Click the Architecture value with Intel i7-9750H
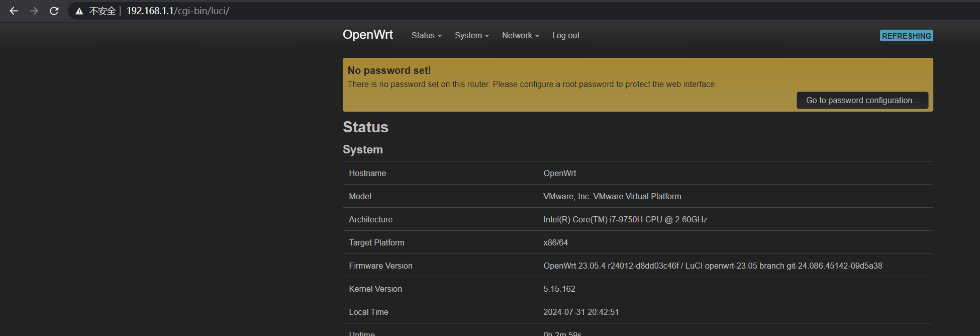Image resolution: width=980 pixels, height=336 pixels. [x=625, y=219]
